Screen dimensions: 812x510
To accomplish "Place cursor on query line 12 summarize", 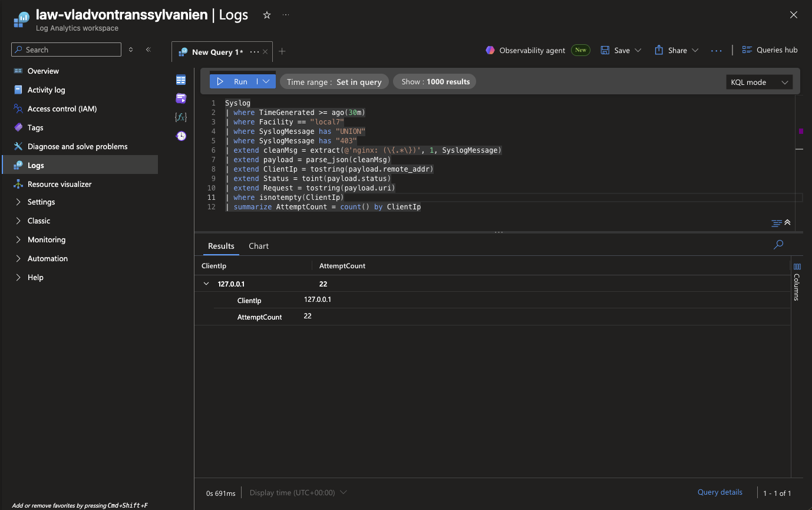I will coord(252,207).
